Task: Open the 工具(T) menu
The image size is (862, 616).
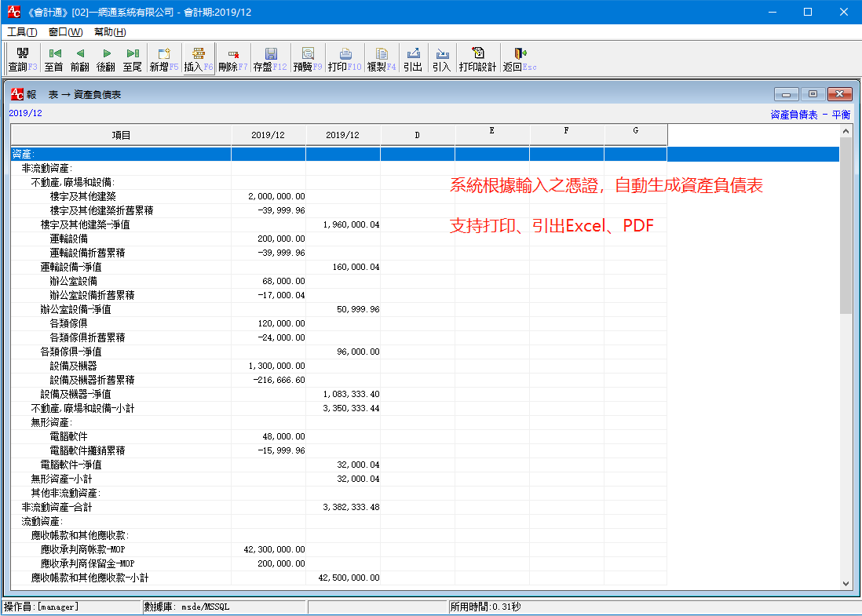Action: (x=22, y=32)
